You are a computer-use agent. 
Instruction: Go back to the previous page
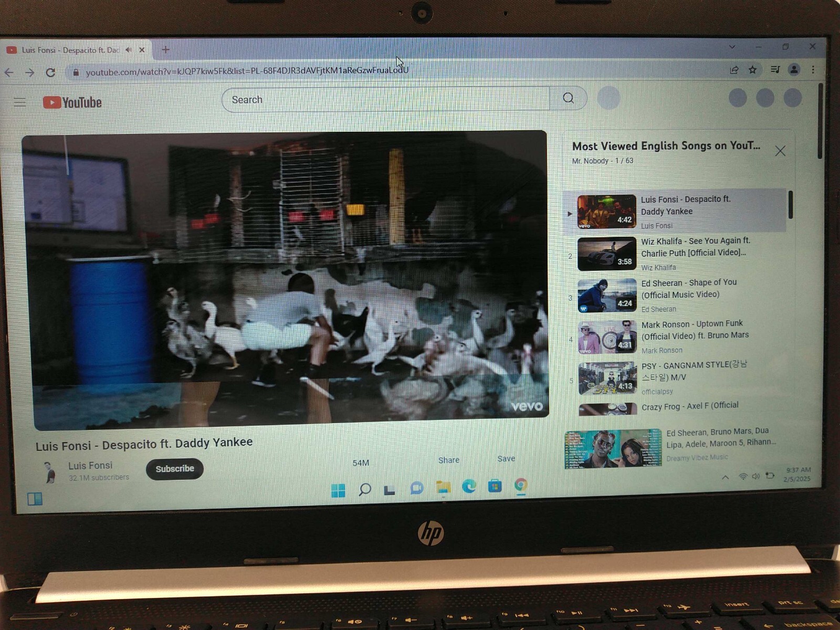[9, 72]
